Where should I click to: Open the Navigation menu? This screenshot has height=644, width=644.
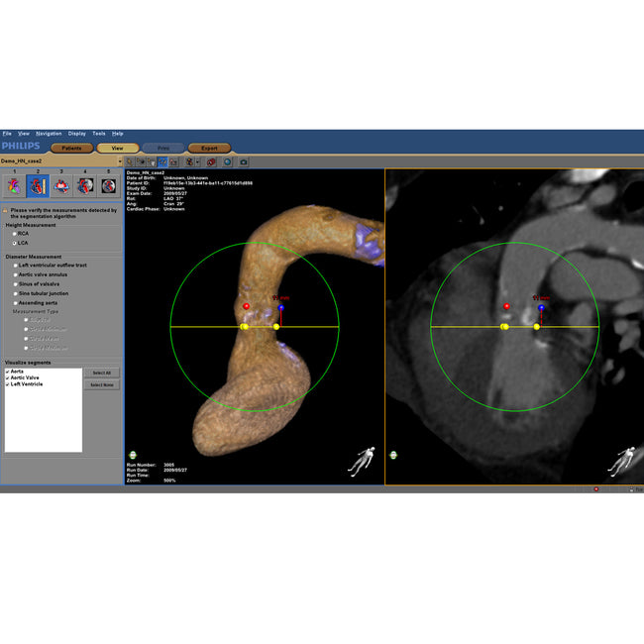point(48,133)
